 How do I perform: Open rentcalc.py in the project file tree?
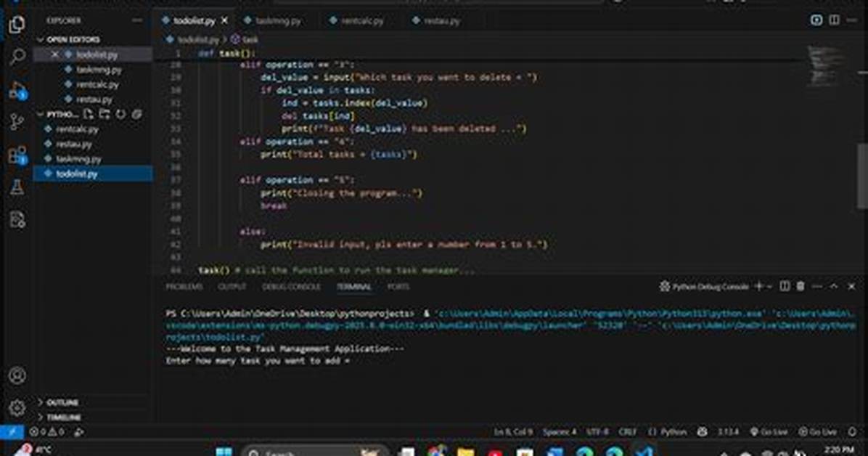tap(77, 129)
